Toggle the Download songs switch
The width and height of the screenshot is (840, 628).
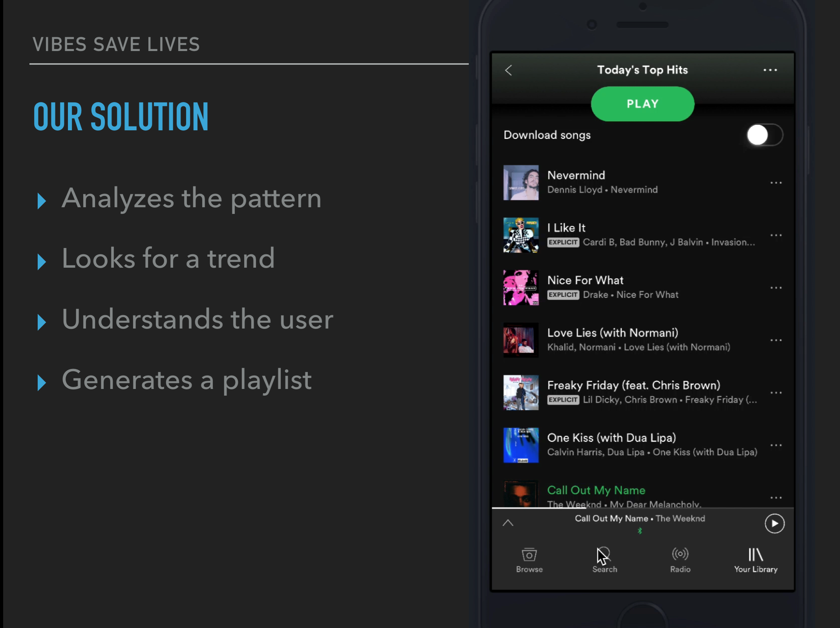(x=764, y=135)
